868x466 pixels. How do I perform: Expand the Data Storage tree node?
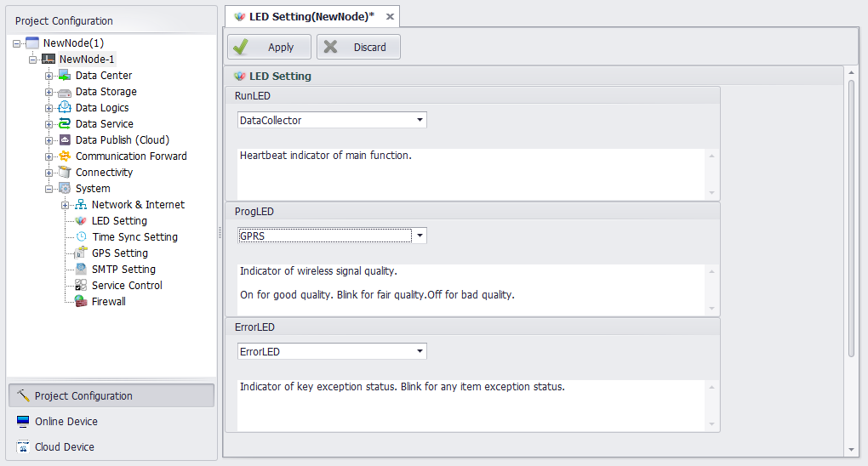click(x=49, y=92)
